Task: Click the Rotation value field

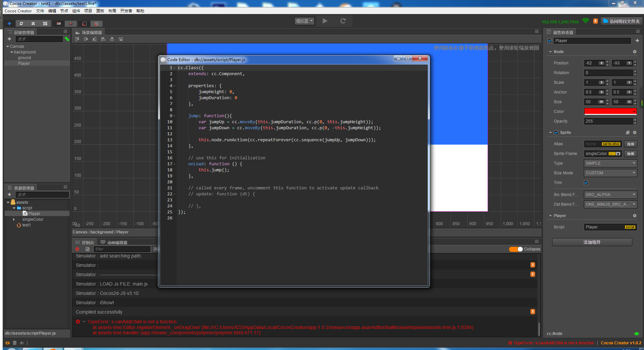Action: (609, 73)
